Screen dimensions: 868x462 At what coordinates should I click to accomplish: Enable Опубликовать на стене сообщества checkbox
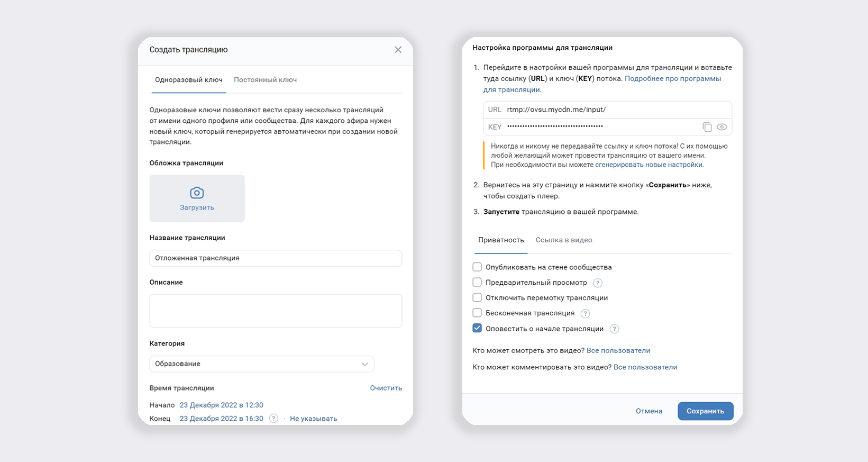pos(477,267)
